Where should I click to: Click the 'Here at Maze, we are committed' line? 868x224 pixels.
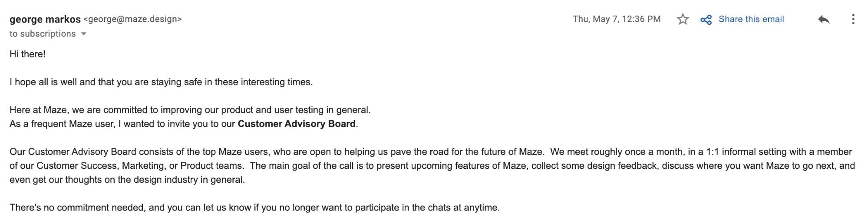190,110
